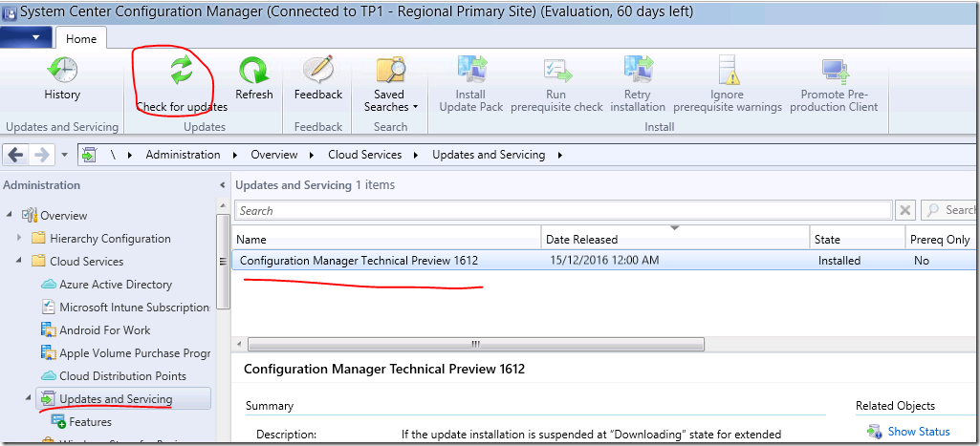Sort by Date Released column
The height and width of the screenshot is (446, 980).
(676, 240)
